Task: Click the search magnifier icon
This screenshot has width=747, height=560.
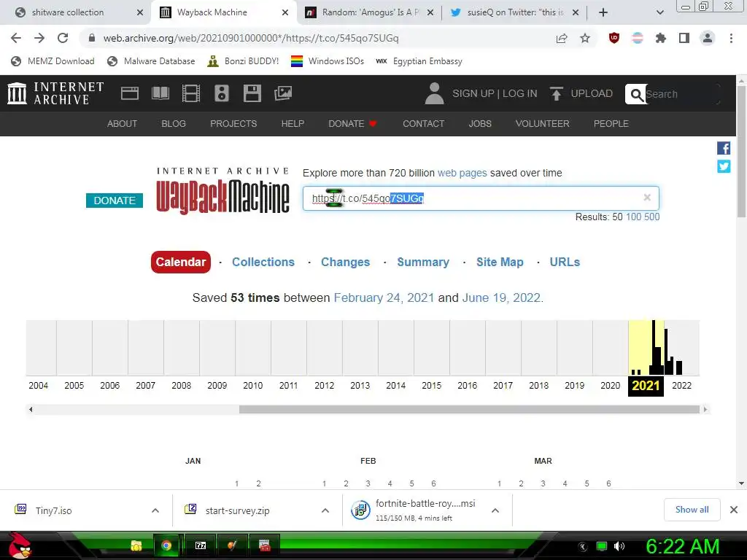Action: point(636,94)
